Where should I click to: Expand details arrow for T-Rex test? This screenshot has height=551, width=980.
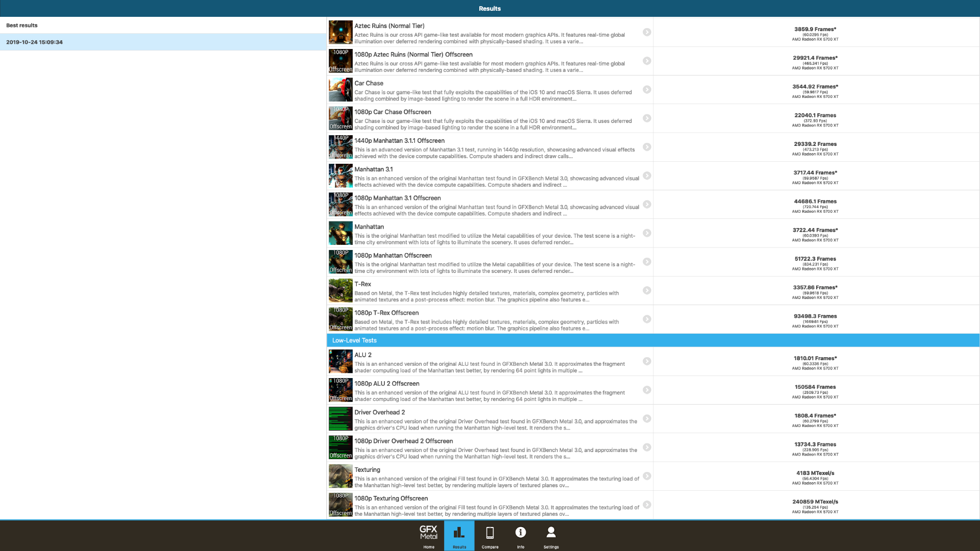pos(647,290)
